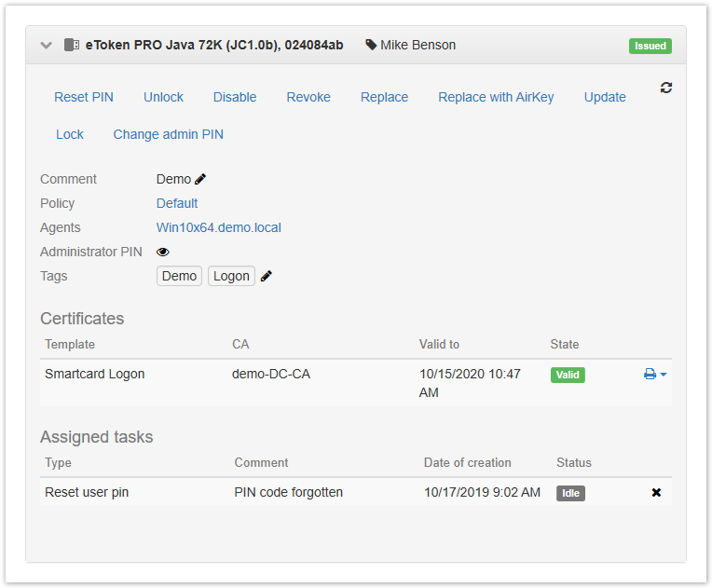Screen dimensions: 712x588
Task: Edit tags using the pencil icon
Action: (x=267, y=276)
